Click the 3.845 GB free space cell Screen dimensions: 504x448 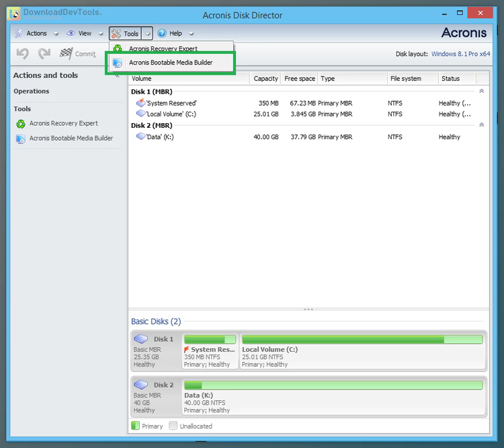pos(303,114)
